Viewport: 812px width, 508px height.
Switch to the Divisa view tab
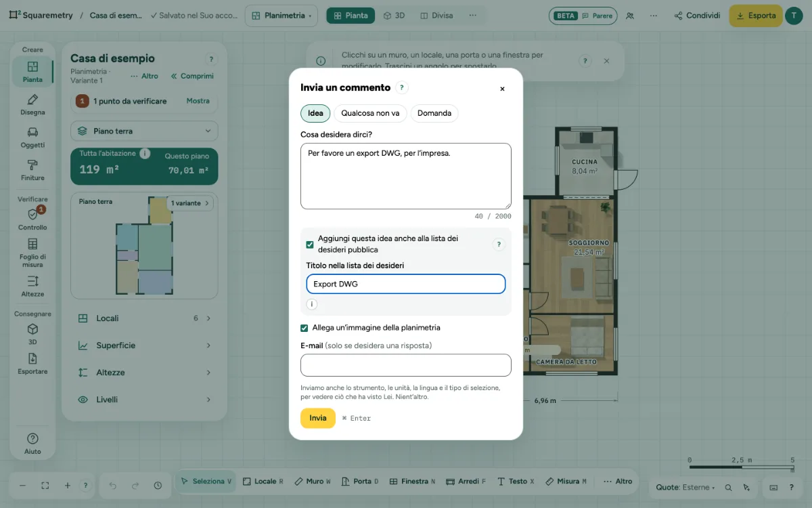tap(436, 15)
